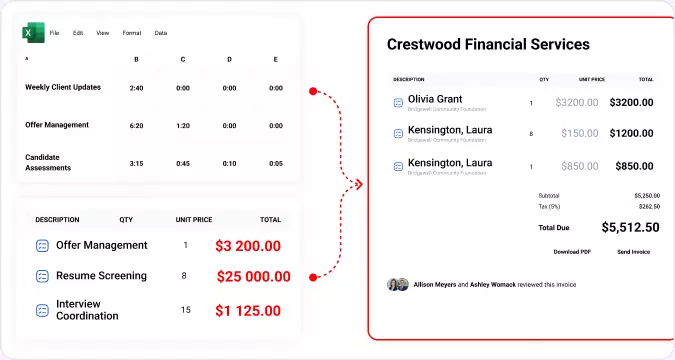Viewport: 675px width, 360px height.
Task: Select the Offer Management spreadsheet row label
Action: [57, 125]
